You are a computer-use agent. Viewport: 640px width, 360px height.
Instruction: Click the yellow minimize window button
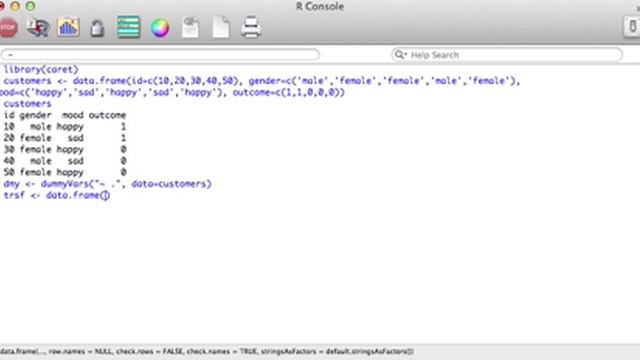click(16, 6)
